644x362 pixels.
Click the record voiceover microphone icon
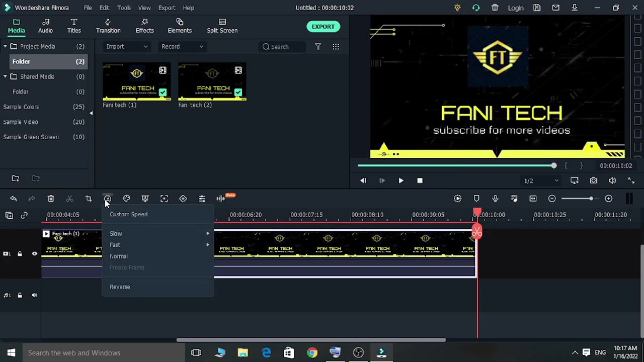tap(495, 199)
